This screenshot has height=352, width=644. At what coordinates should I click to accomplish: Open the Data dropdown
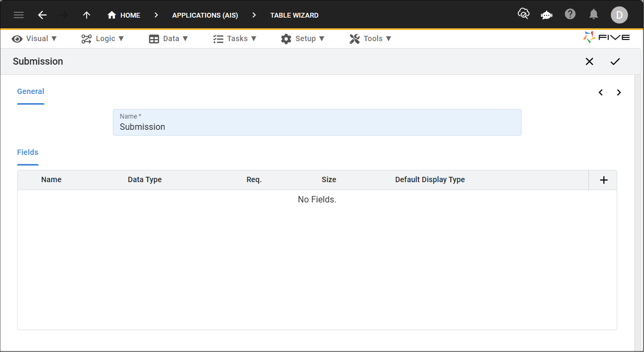point(168,38)
